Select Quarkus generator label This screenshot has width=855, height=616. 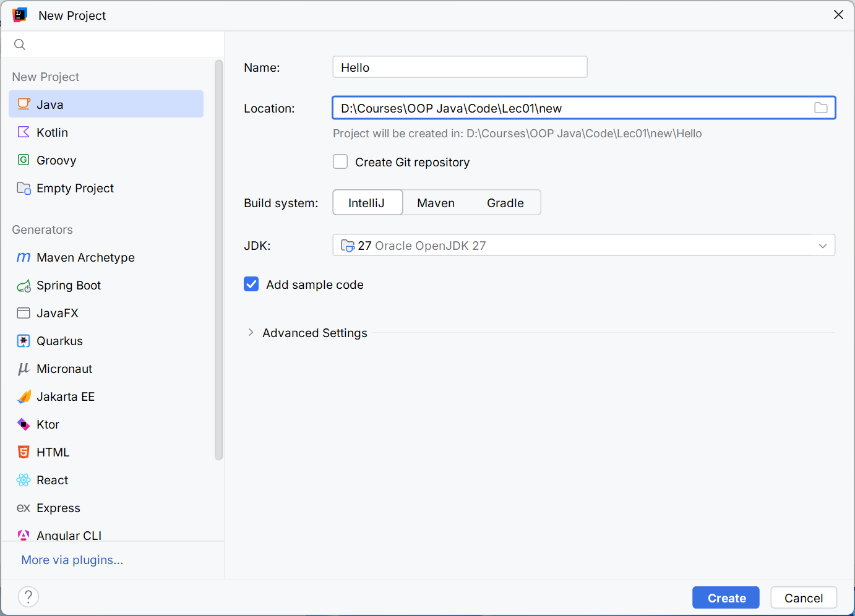coord(59,341)
